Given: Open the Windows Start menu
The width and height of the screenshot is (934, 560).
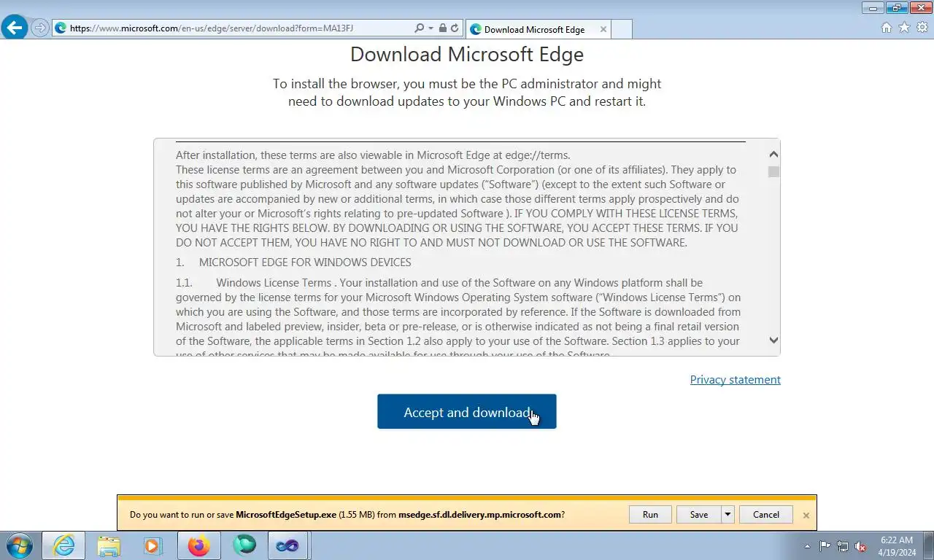Looking at the screenshot, I should 20,545.
